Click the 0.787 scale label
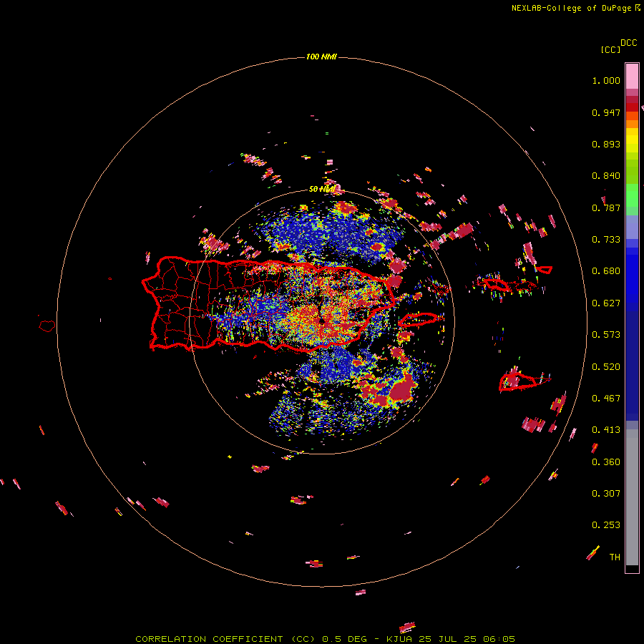Viewport: 644px width, 644px height. (x=606, y=208)
